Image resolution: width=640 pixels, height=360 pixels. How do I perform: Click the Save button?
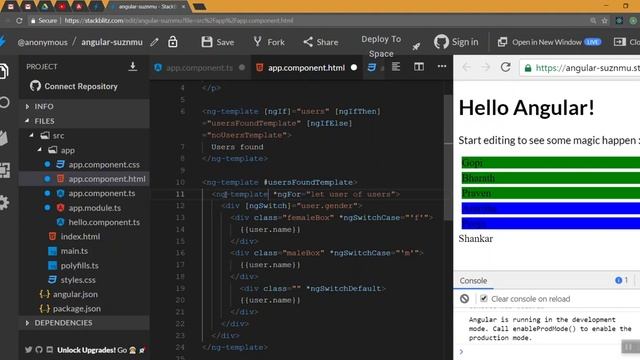pyautogui.click(x=218, y=42)
